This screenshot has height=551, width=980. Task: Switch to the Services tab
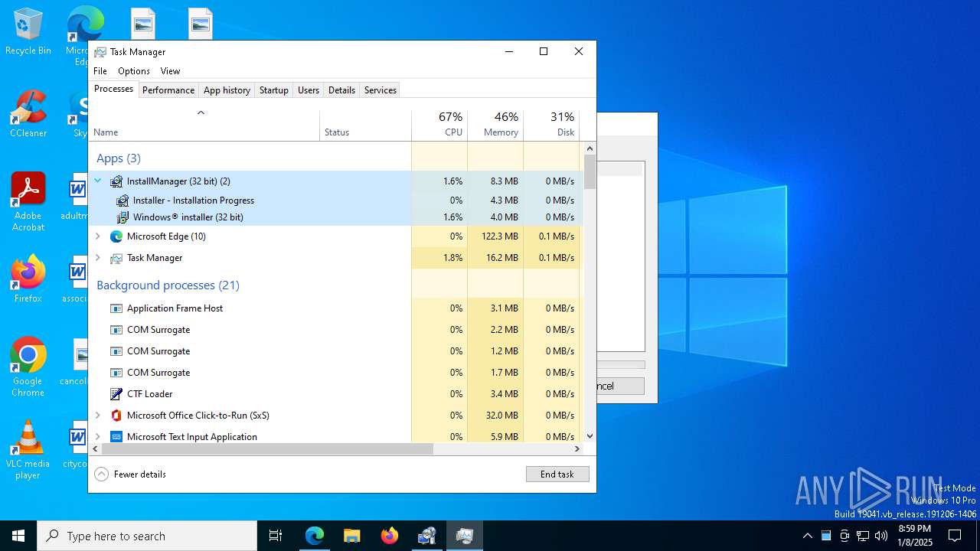[x=381, y=90]
